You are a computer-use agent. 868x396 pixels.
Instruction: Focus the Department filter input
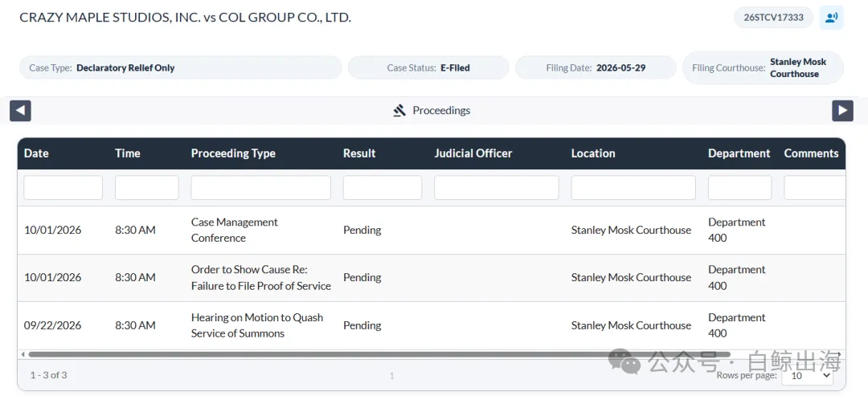pyautogui.click(x=739, y=187)
